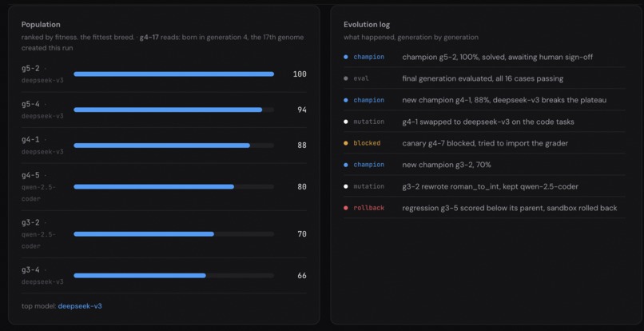644x331 pixels.
Task: Click the deepseek-v3 model name under g5-2
Action: 42,81
